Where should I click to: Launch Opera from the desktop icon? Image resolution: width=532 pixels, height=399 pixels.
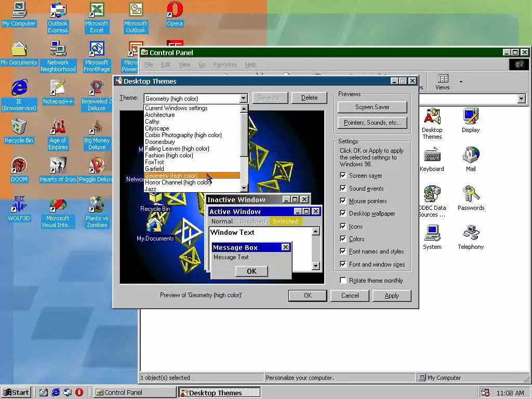(x=175, y=14)
